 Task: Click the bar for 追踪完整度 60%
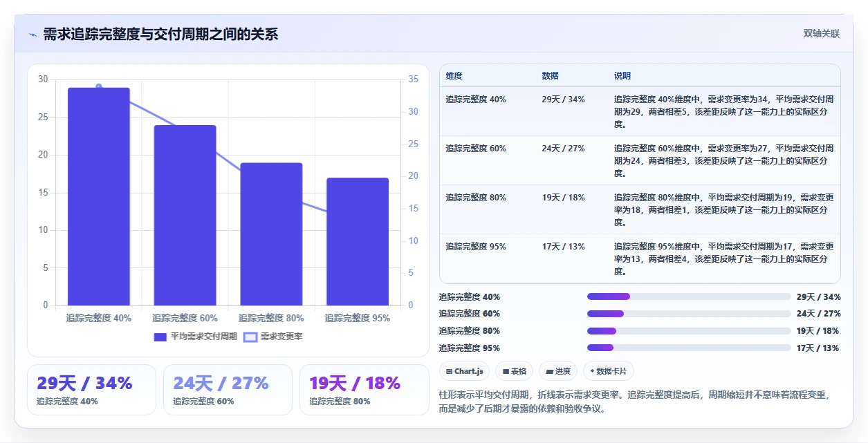point(185,215)
